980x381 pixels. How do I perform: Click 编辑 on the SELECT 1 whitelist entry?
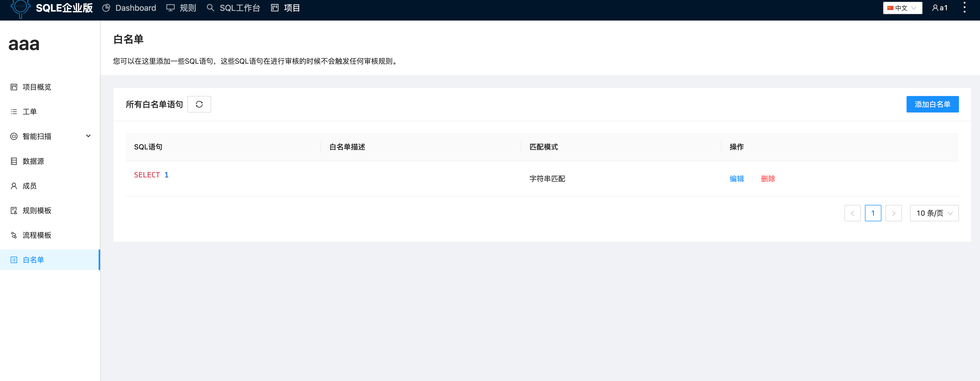click(x=737, y=178)
